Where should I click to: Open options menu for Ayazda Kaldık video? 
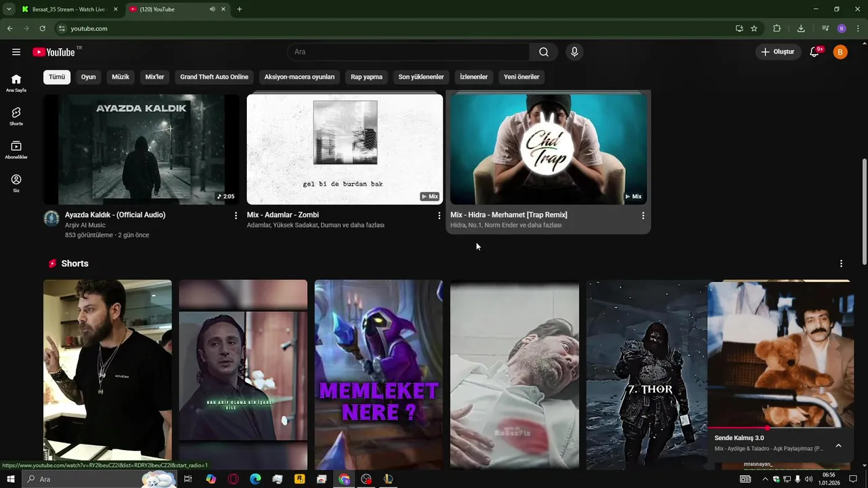click(x=236, y=216)
